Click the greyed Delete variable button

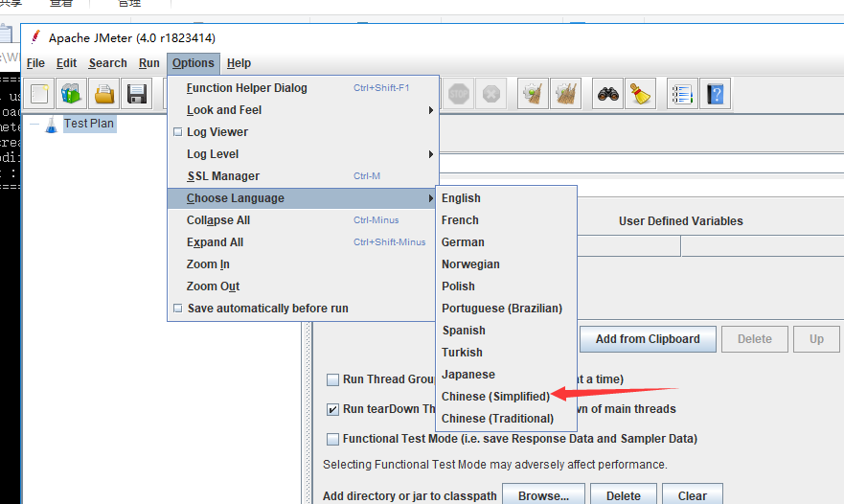point(755,339)
